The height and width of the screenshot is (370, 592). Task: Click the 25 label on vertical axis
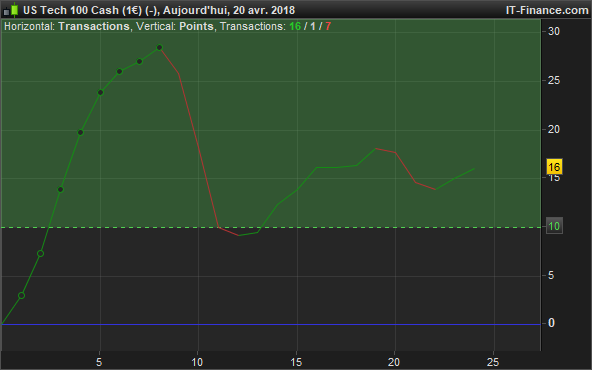click(553, 80)
